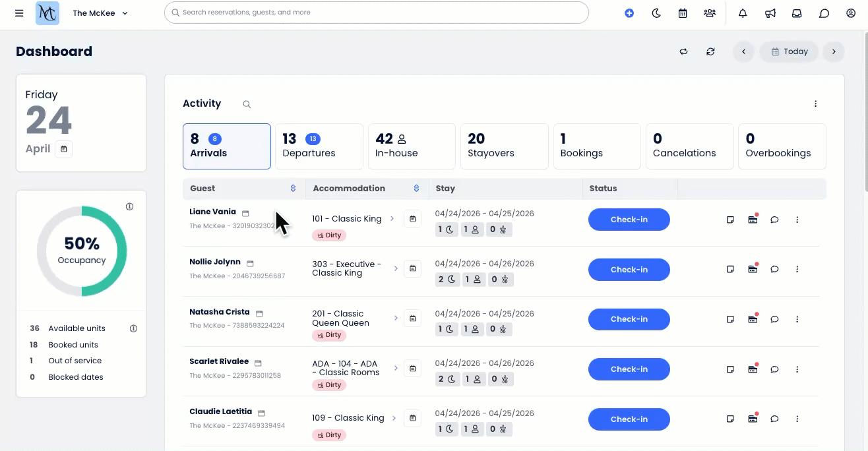Open the notes icon on Nollie Jolynn's row
Screen dimensions: 868x451
pyautogui.click(x=730, y=269)
